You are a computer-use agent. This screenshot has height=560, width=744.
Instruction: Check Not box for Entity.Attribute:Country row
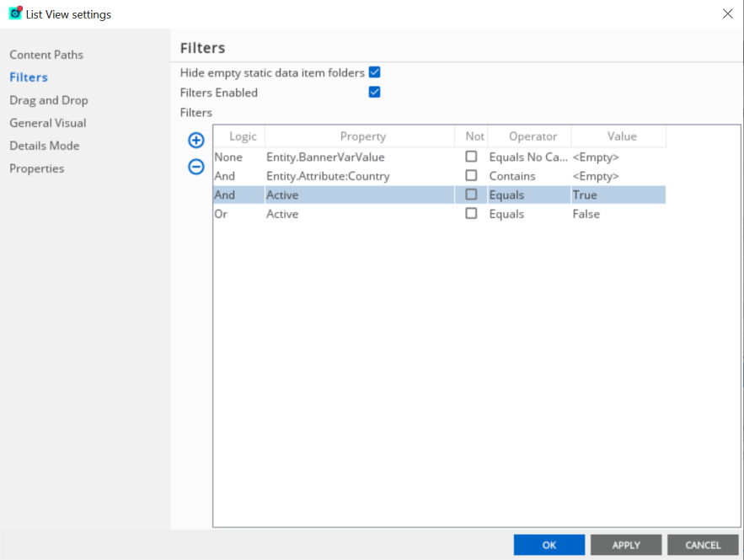[x=471, y=175]
